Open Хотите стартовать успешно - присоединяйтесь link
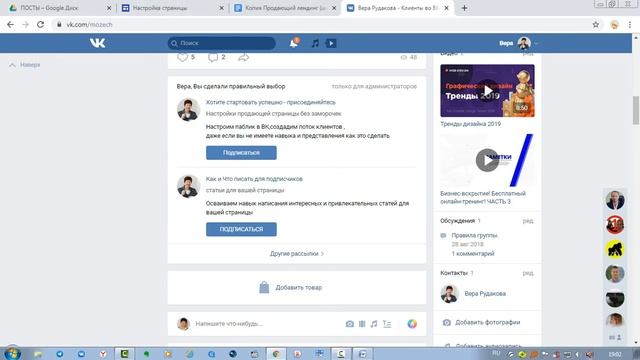The image size is (640, 360). coord(271,102)
